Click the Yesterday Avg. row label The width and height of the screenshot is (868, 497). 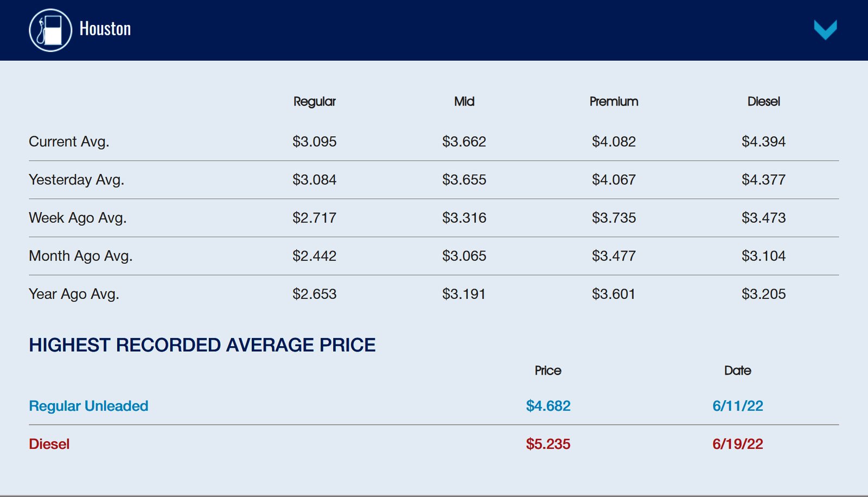[x=76, y=180]
